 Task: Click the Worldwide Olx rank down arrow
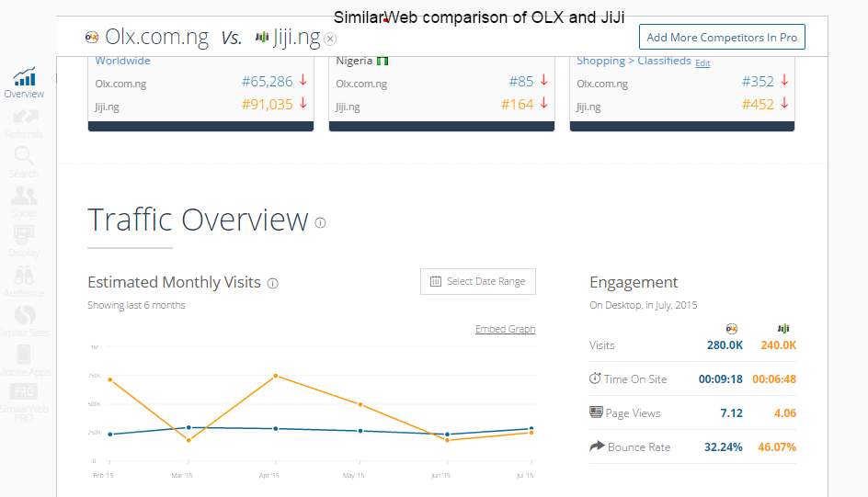pyautogui.click(x=303, y=81)
